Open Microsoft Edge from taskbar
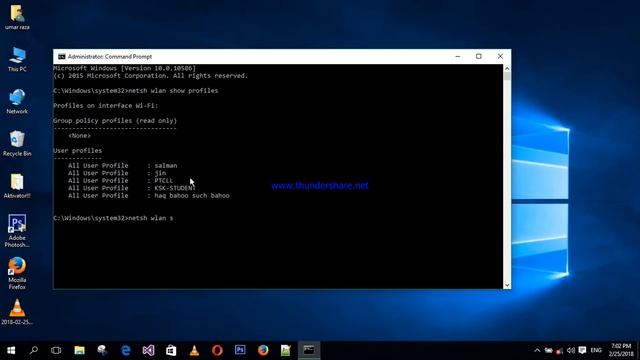This screenshot has height=360, width=640. (125, 350)
